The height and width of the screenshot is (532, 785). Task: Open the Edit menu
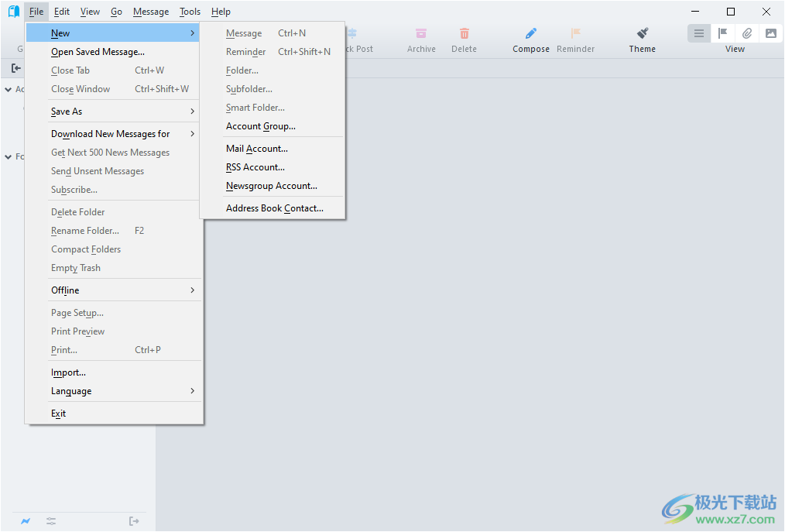(x=62, y=12)
